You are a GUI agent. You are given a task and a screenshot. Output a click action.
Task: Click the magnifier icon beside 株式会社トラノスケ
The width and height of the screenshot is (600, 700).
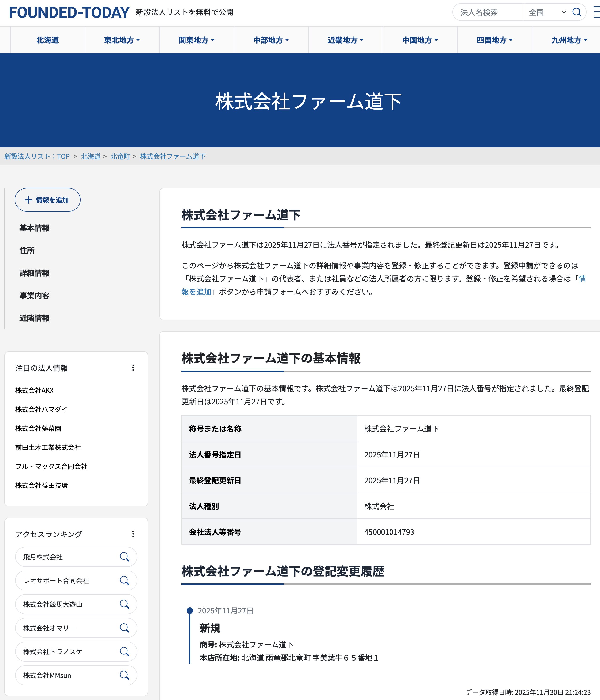(125, 652)
